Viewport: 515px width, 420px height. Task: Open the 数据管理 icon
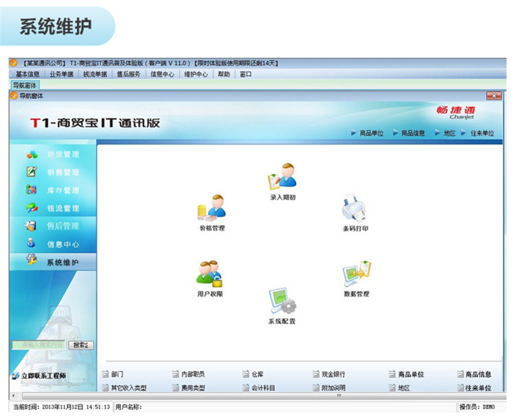356,274
